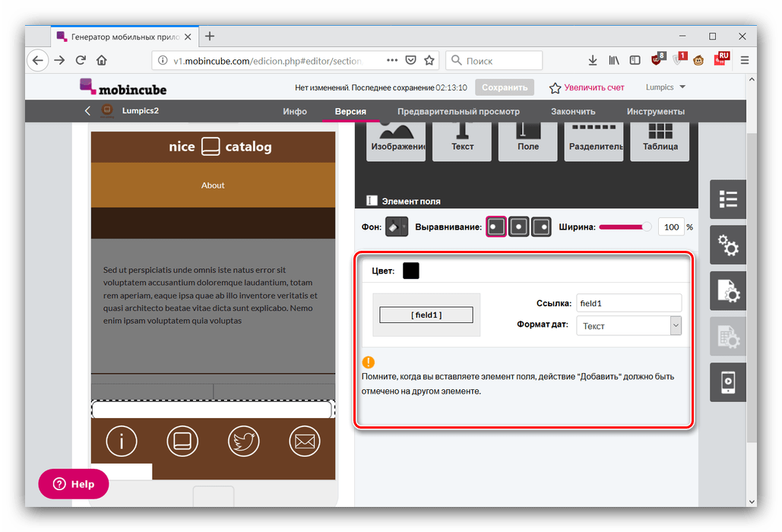This screenshot has width=782, height=532.
Task: Click the Lumpics2 app thumbnail icon
Action: pos(106,110)
